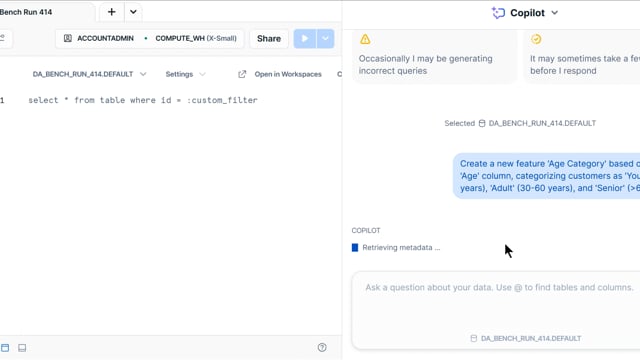Image resolution: width=640 pixels, height=360 pixels.
Task: Open the Copilot panel menu chevron
Action: 555,13
